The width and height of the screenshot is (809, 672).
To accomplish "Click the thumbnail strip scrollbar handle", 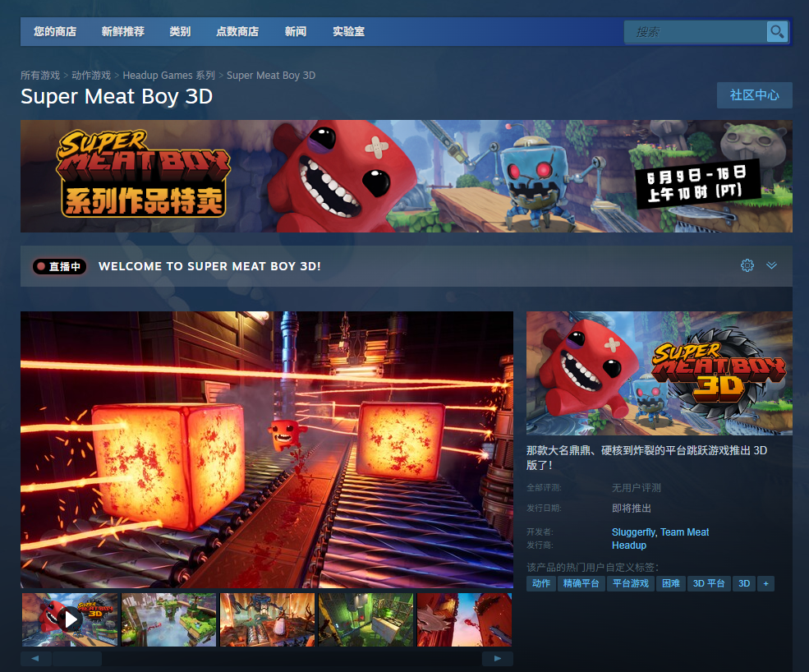I will 77,658.
